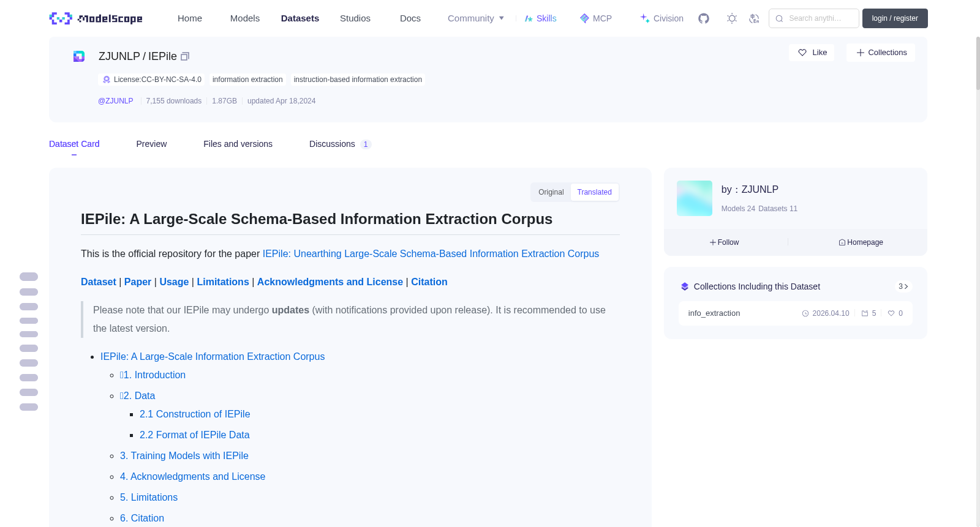Click the language switch icon
Viewport: 980px width, 527px height.
pos(754,18)
